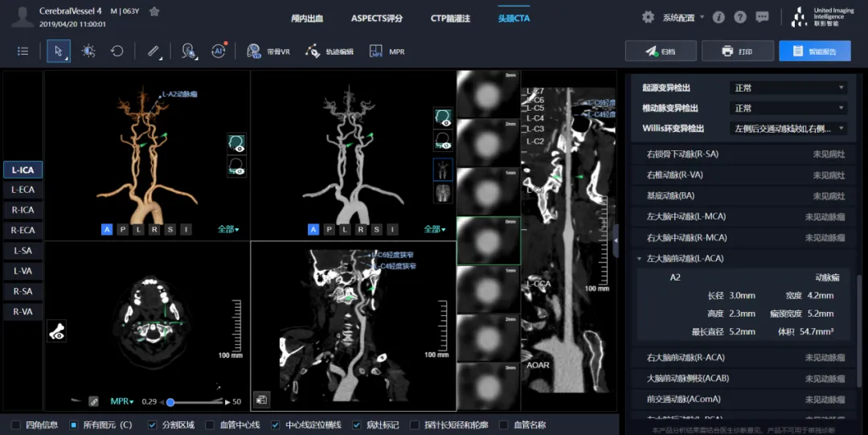Click the AI analysis icon
Viewport: 868px width, 435px height.
point(219,51)
